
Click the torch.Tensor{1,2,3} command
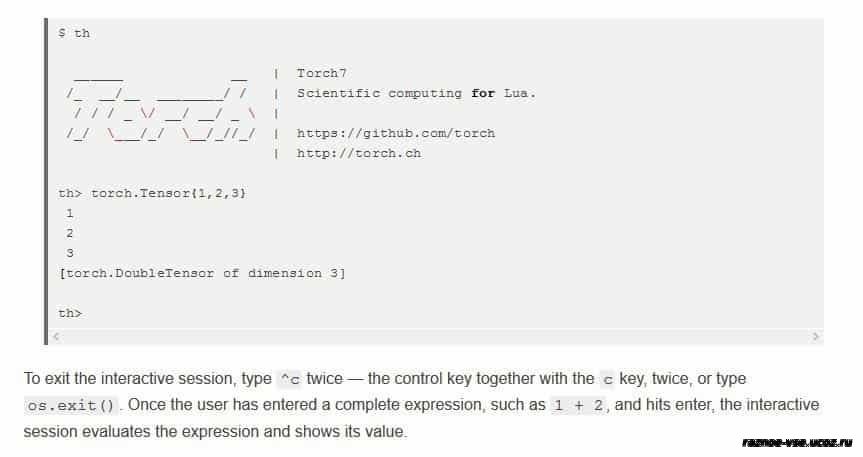(168, 193)
